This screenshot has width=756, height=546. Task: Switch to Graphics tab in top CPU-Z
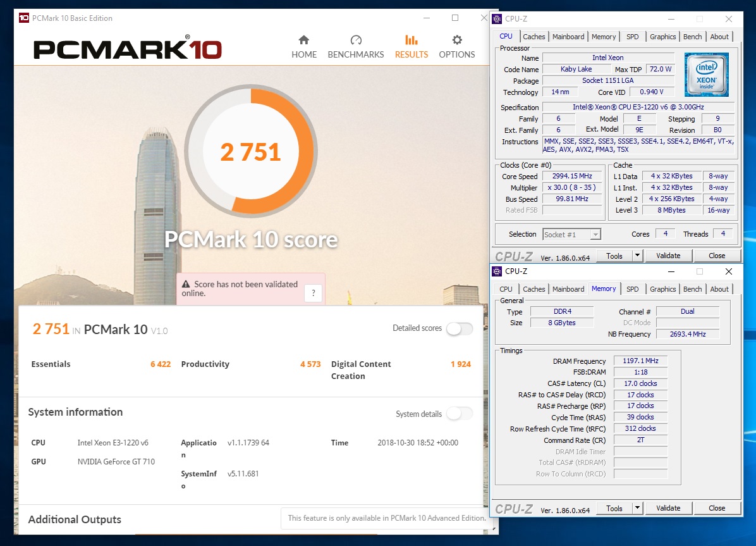point(662,37)
